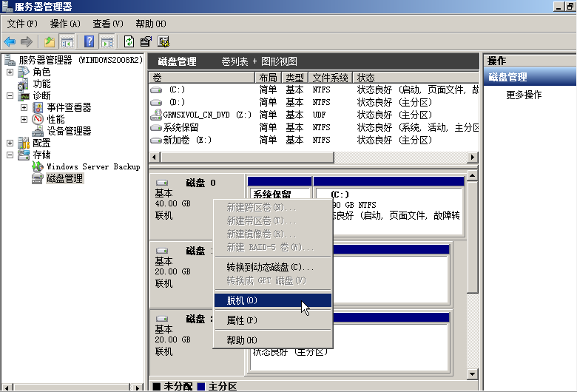Toggle the show/hide console tree icon
Screen dimensions: 577x392
pos(67,41)
